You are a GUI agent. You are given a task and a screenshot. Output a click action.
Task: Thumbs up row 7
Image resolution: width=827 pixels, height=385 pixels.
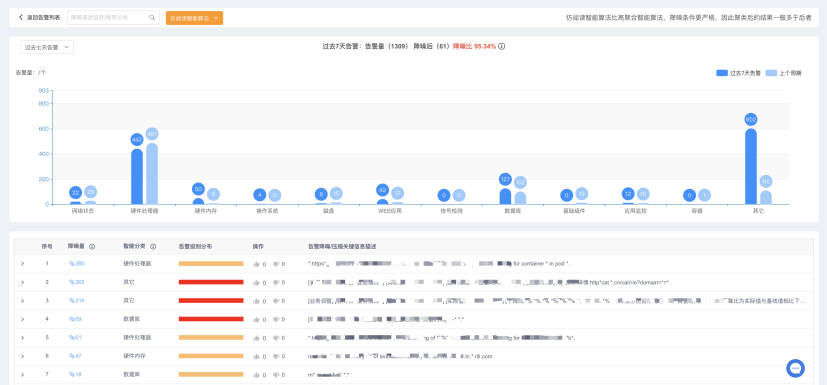256,375
